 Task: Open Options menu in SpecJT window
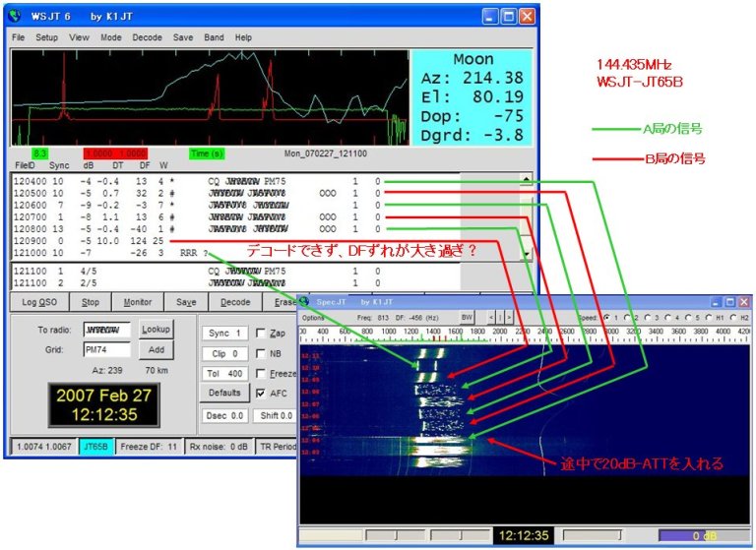click(313, 318)
